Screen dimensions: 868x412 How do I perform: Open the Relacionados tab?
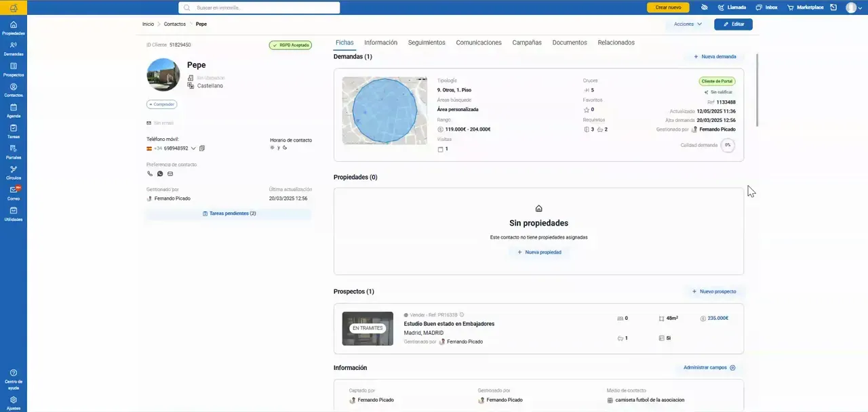tap(616, 43)
